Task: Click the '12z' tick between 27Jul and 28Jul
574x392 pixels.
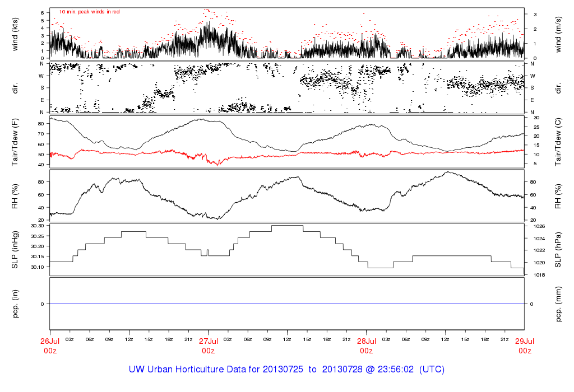Action: point(287,340)
